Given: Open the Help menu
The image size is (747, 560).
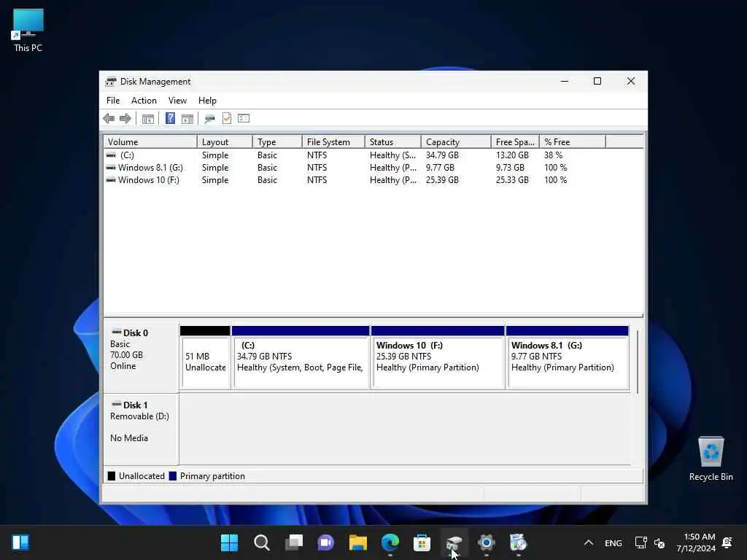Looking at the screenshot, I should click(x=207, y=101).
